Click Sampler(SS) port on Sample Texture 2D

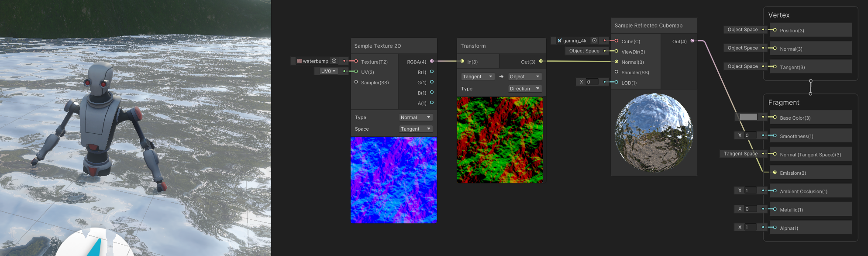click(x=356, y=82)
